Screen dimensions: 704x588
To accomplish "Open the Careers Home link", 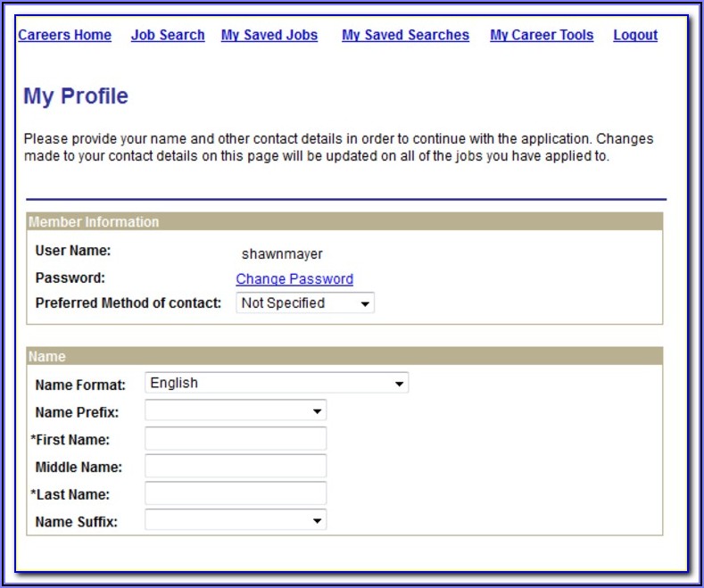I will tap(64, 35).
